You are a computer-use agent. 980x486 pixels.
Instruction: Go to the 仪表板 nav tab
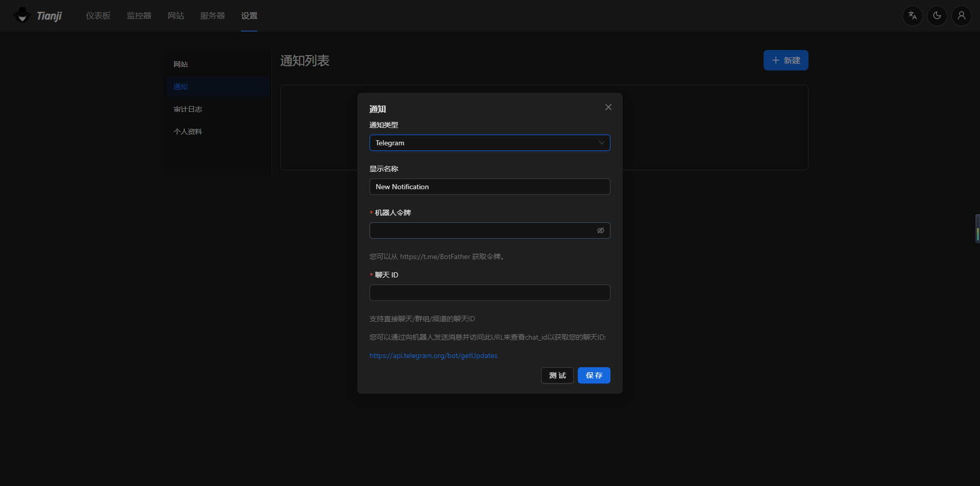98,16
